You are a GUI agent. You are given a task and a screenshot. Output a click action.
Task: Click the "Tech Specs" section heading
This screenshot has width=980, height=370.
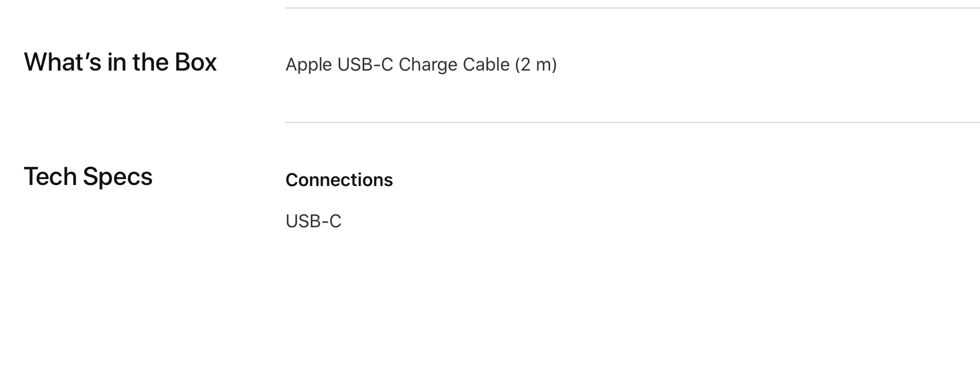click(x=88, y=176)
